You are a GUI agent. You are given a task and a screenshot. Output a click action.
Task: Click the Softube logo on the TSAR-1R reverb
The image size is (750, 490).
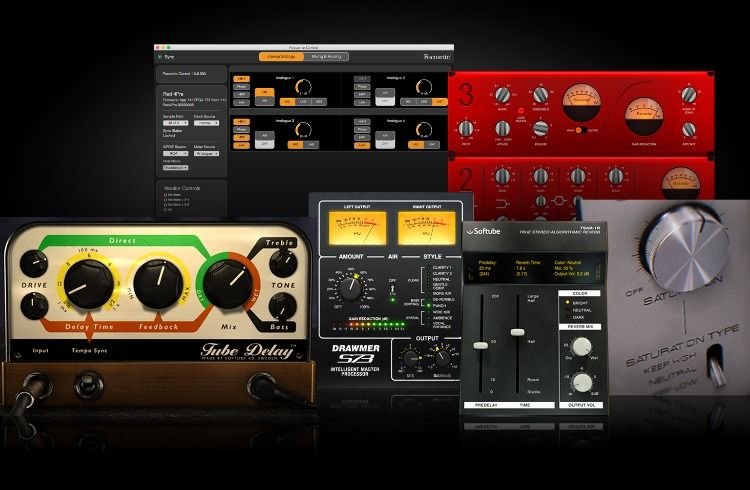[484, 231]
